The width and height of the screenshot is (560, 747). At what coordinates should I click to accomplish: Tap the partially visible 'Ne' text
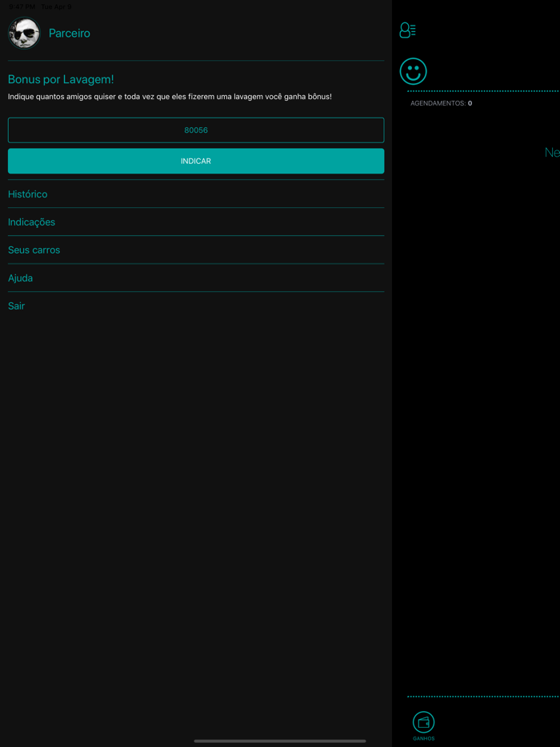(x=551, y=153)
